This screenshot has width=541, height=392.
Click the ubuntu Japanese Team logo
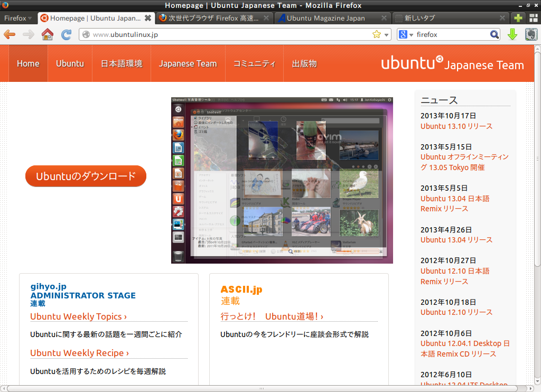click(x=452, y=63)
